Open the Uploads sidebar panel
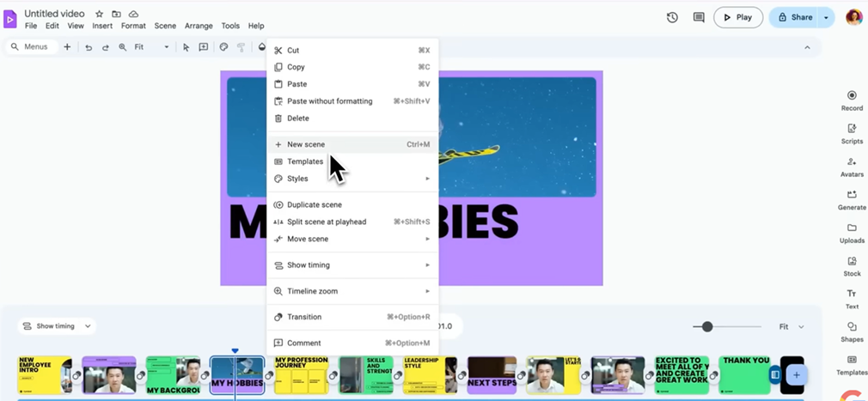 (x=852, y=233)
